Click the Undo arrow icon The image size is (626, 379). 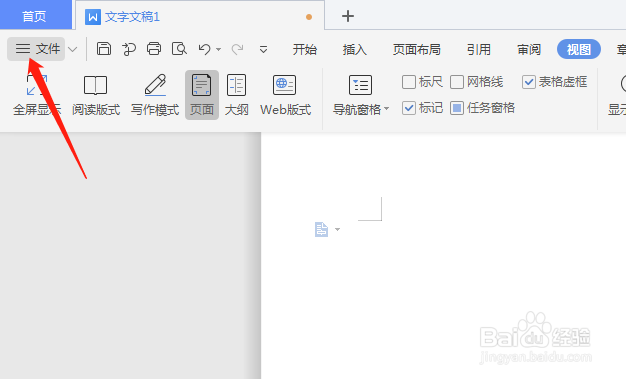click(x=204, y=49)
